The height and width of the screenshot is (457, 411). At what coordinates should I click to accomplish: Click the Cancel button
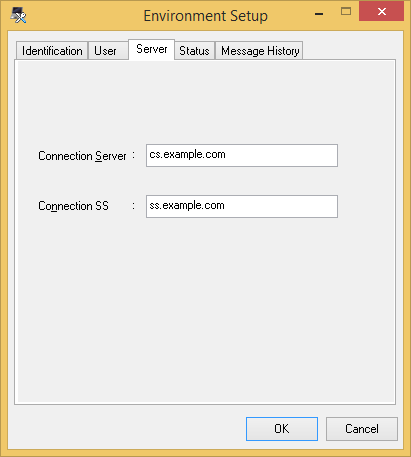tap(362, 429)
